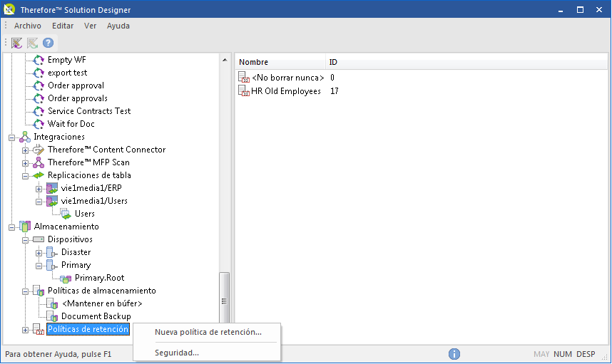Click the Primary.Root storage icon
The height and width of the screenshot is (364, 612).
tap(66, 279)
